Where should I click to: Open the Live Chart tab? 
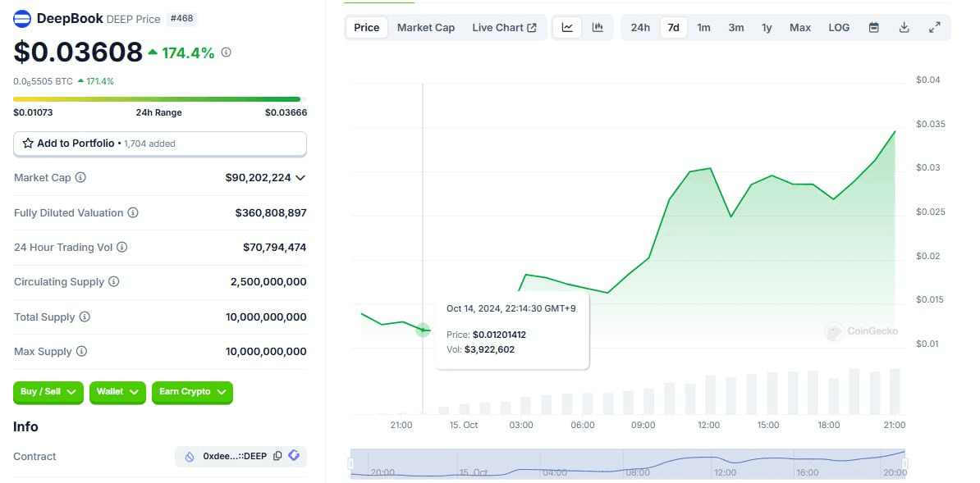click(505, 28)
